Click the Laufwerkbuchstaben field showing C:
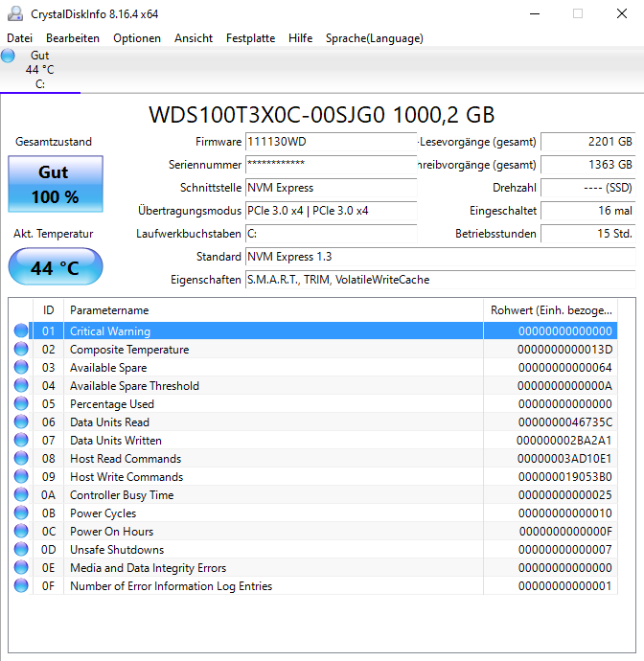 pyautogui.click(x=331, y=234)
